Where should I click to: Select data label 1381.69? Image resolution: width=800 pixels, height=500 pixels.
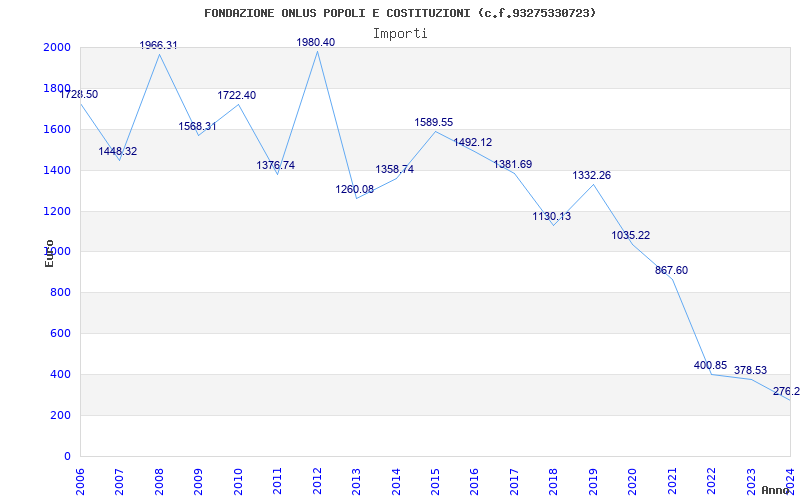(513, 164)
